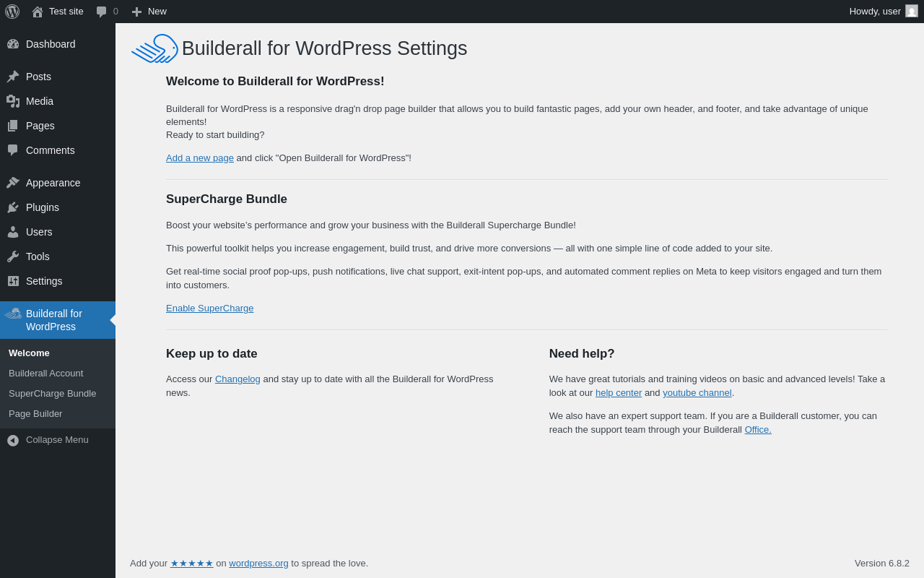Click the Media icon in sidebar
924x578 pixels.
[x=13, y=101]
